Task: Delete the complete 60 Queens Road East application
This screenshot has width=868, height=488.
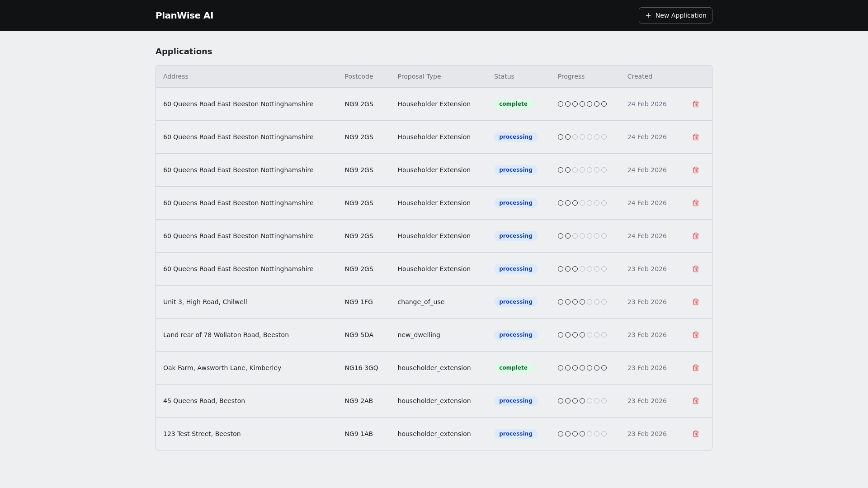Action: [x=696, y=104]
